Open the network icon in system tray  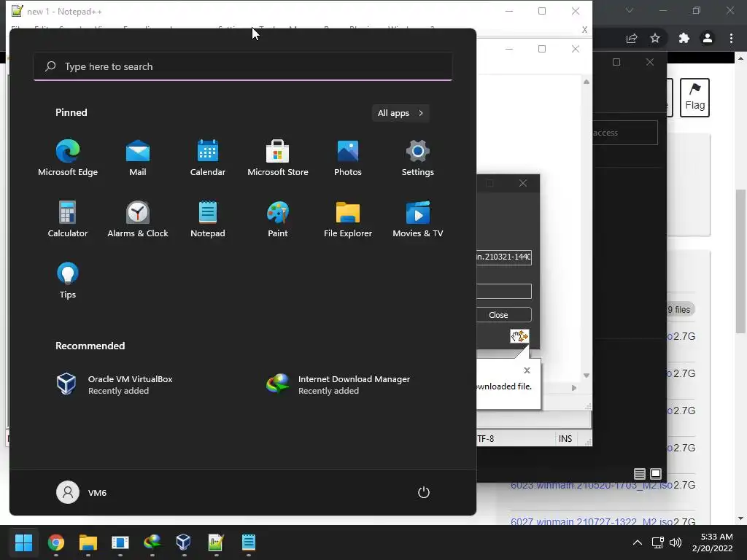[658, 542]
